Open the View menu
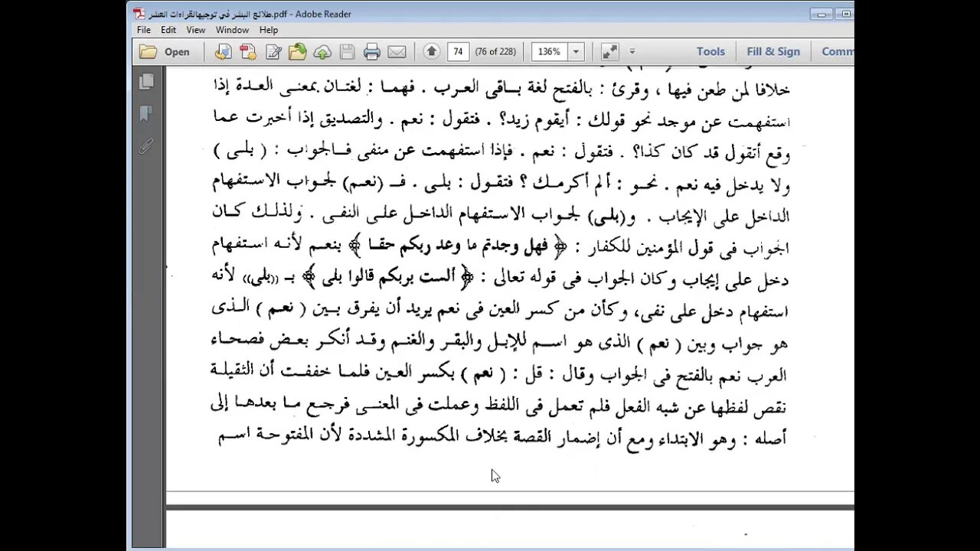Image resolution: width=980 pixels, height=551 pixels. (x=196, y=30)
